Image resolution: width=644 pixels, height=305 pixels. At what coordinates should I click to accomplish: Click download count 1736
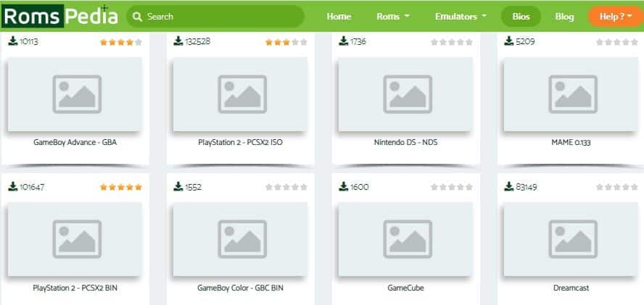click(358, 41)
